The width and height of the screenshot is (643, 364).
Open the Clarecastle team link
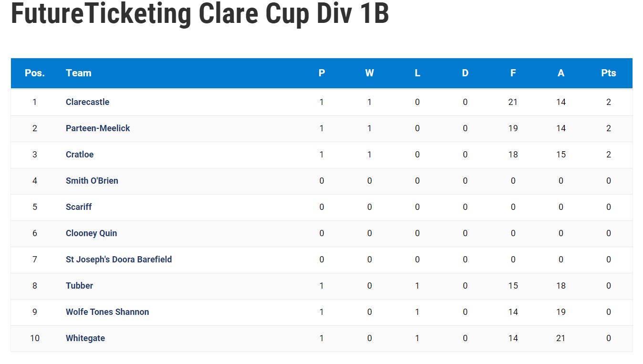click(x=87, y=102)
